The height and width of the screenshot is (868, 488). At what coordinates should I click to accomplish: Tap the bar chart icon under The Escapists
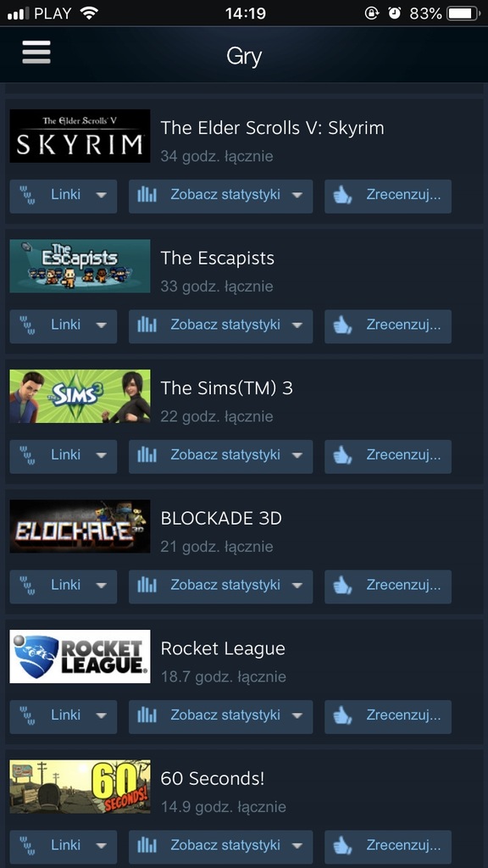[x=147, y=325]
